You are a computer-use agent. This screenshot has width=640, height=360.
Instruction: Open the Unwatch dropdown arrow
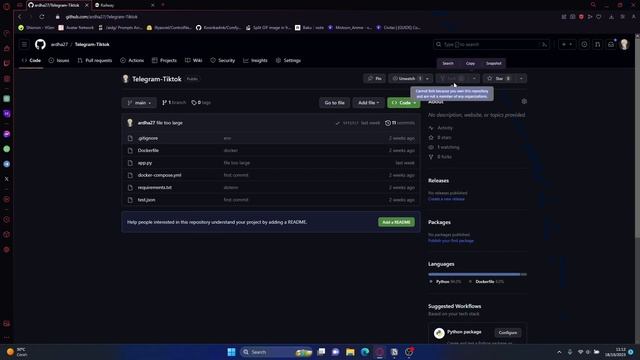point(428,78)
